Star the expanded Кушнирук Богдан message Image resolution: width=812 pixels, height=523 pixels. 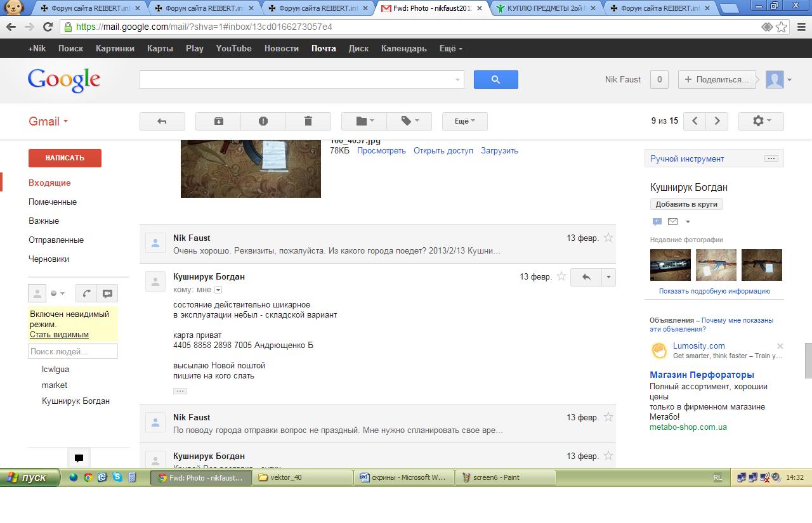point(561,276)
